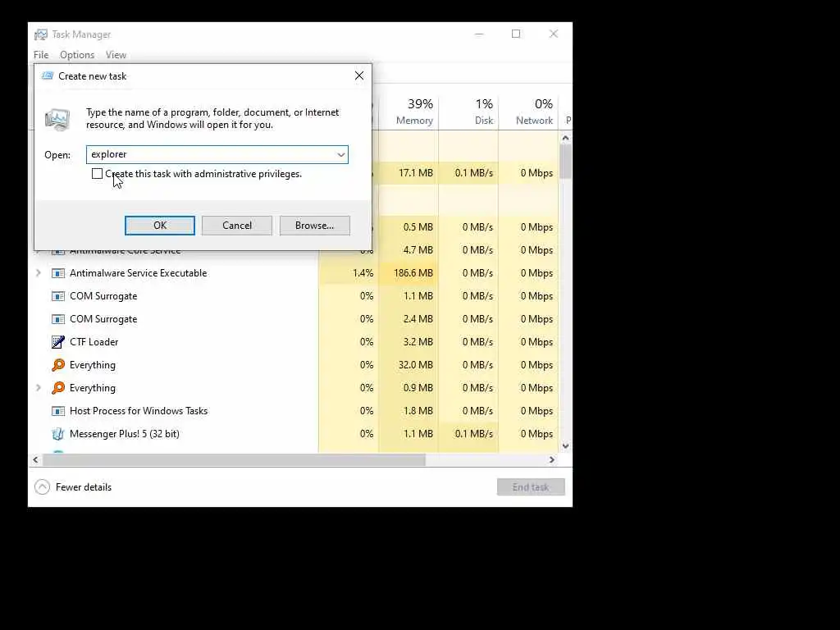840x630 pixels.
Task: Click the CTF Loader pen icon
Action: (x=58, y=342)
